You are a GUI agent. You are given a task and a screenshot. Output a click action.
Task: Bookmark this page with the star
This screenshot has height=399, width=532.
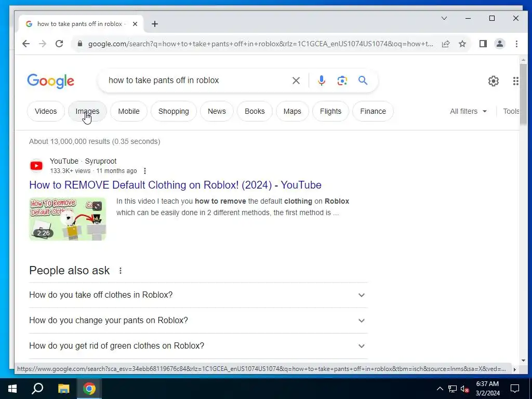coord(462,44)
